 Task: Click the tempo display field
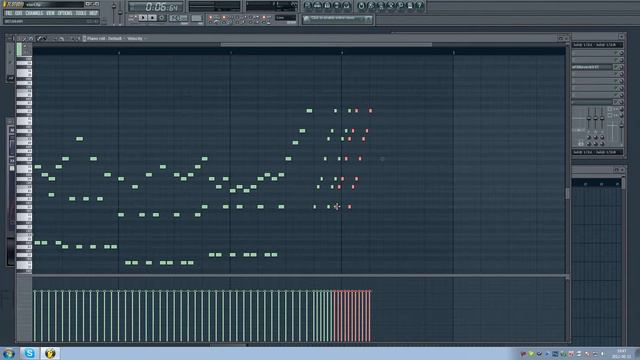point(178,18)
